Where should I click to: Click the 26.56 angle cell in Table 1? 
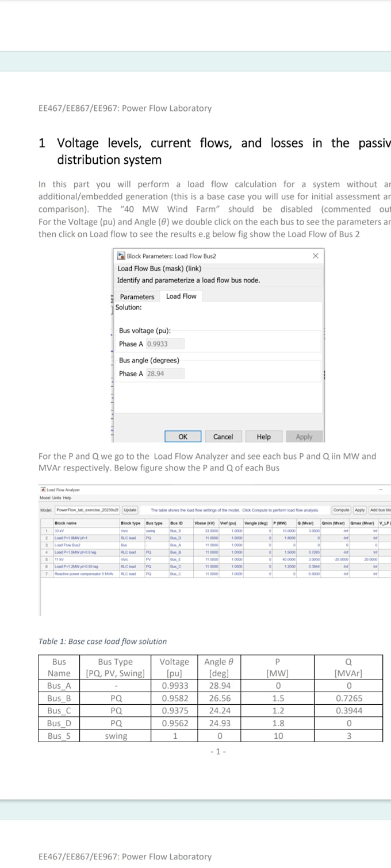(220, 699)
